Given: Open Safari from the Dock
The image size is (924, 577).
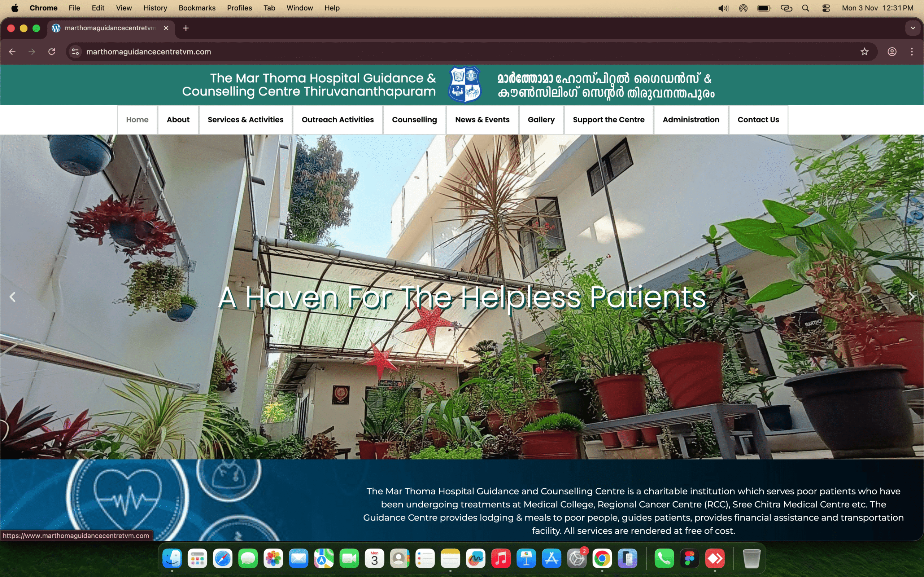Looking at the screenshot, I should pyautogui.click(x=223, y=559).
